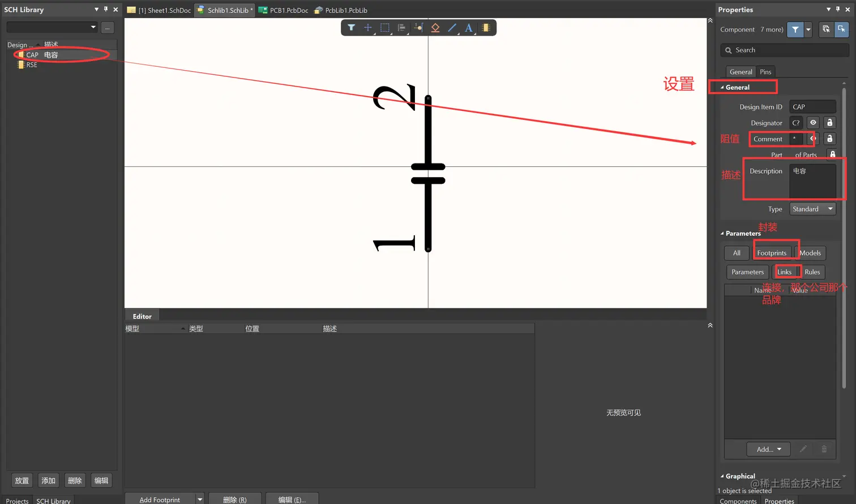Click the add component part icon
The height and width of the screenshot is (504, 856).
486,27
